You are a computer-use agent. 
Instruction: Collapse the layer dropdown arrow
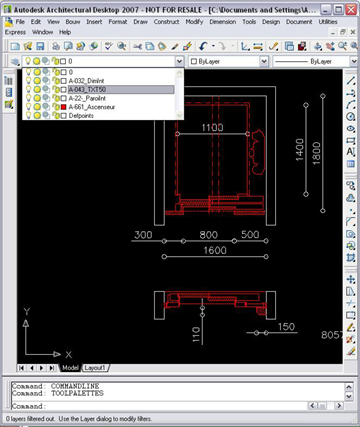pyautogui.click(x=179, y=61)
